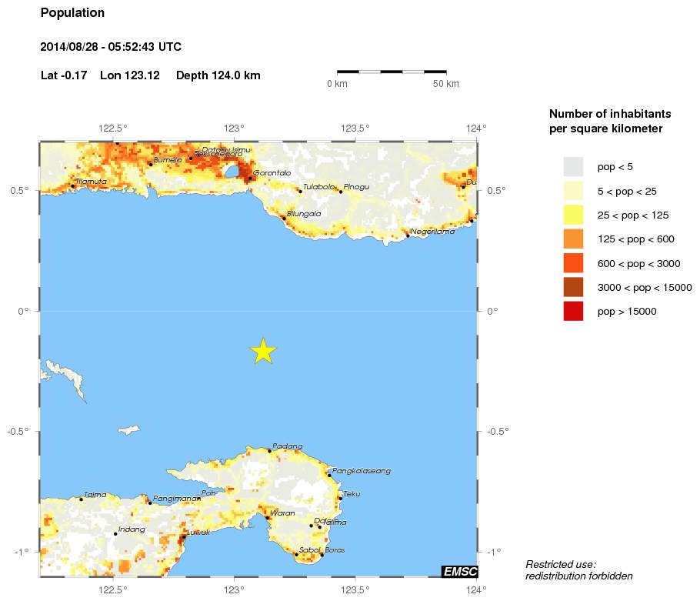Viewport: 700px width, 601px height.
Task: Select the pale yellow '5 < pop < 25' swatch
Action: [573, 191]
